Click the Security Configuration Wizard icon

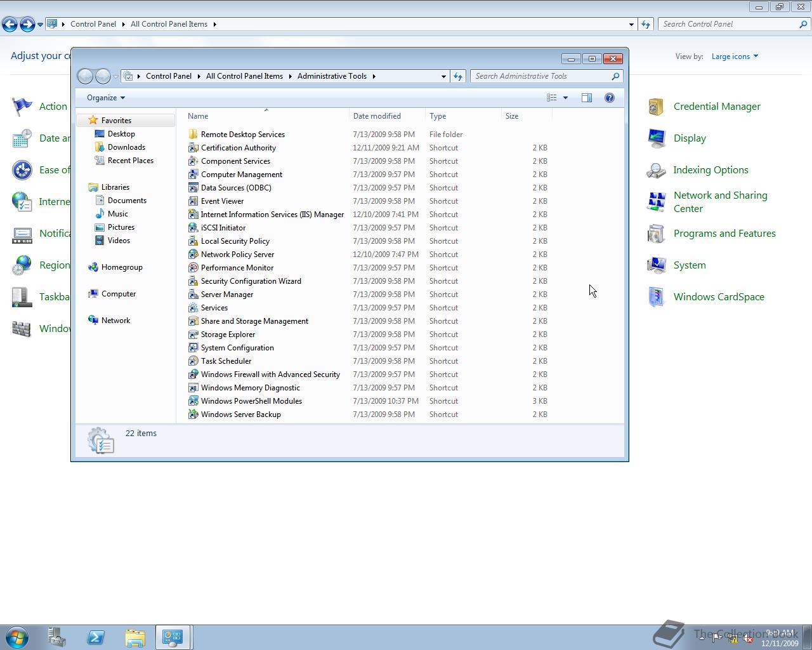(x=193, y=281)
